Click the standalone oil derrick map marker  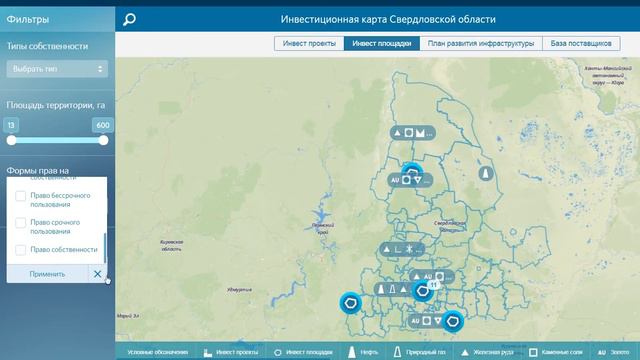(x=485, y=173)
